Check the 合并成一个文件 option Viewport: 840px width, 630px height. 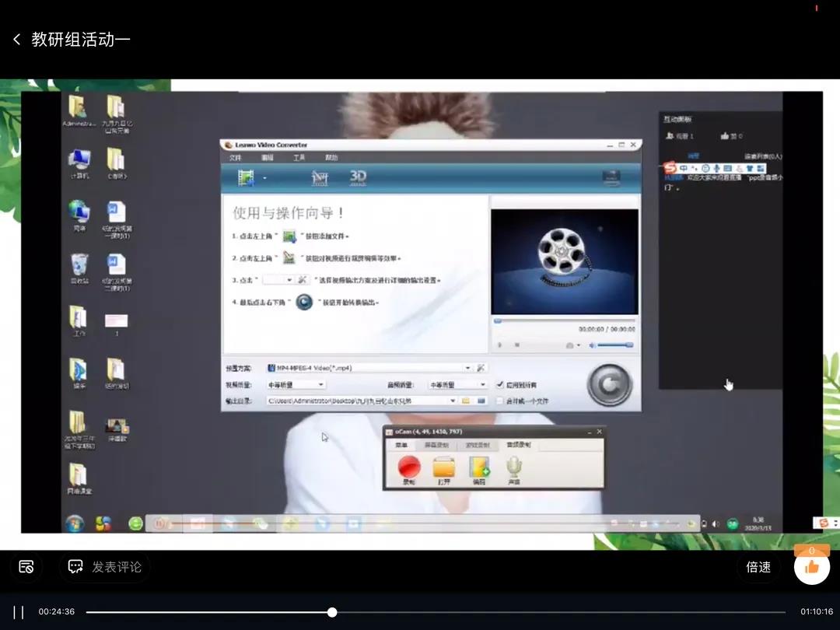tap(500, 401)
